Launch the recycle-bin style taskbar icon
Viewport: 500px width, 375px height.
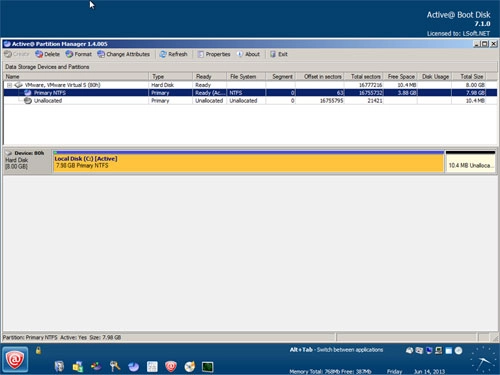(59, 366)
